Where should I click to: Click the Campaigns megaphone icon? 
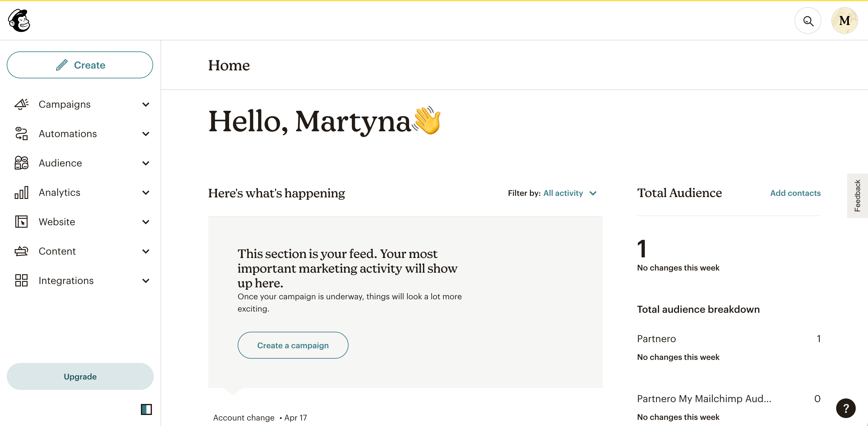[x=21, y=104]
